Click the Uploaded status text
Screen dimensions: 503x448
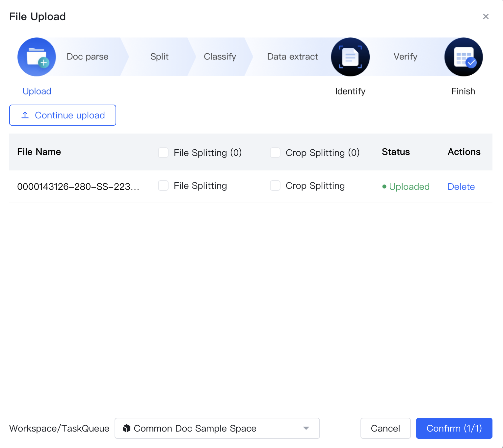pyautogui.click(x=409, y=187)
